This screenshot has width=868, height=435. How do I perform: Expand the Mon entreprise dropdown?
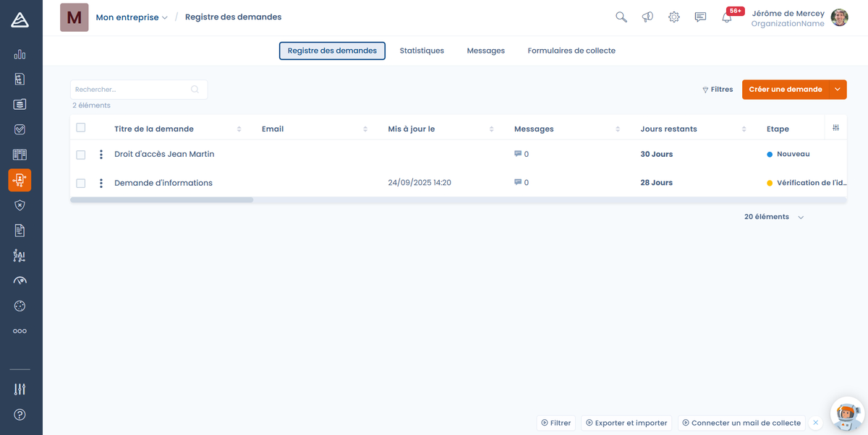(132, 17)
